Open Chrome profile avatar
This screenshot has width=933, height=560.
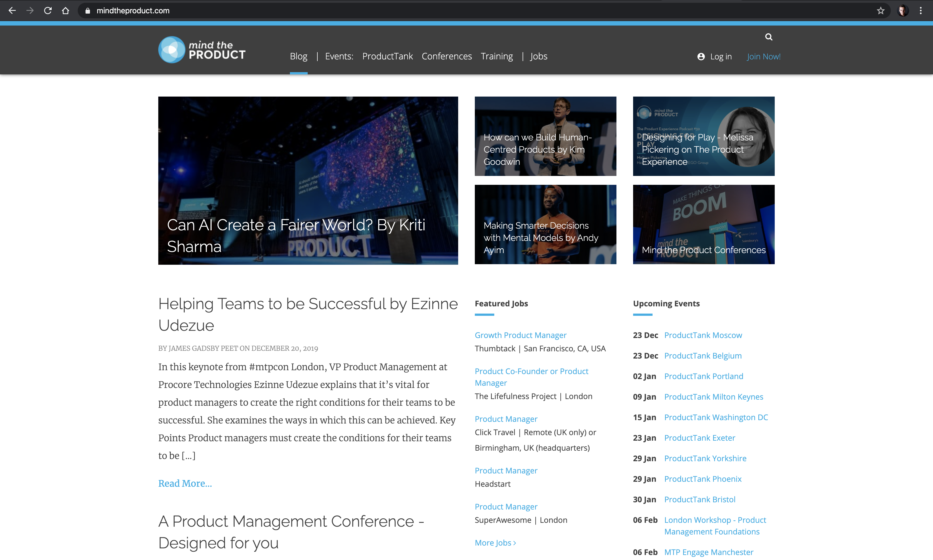(903, 11)
